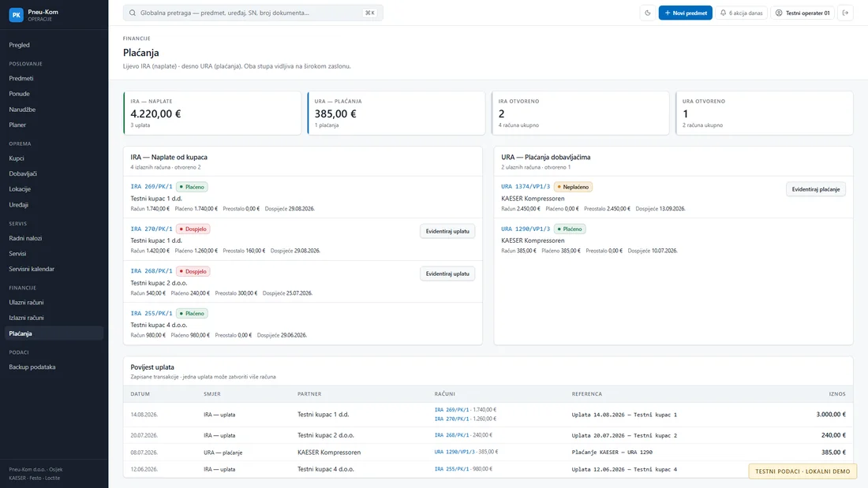The height and width of the screenshot is (488, 868).
Task: Open Radni nalozi sidebar item
Action: tap(25, 238)
